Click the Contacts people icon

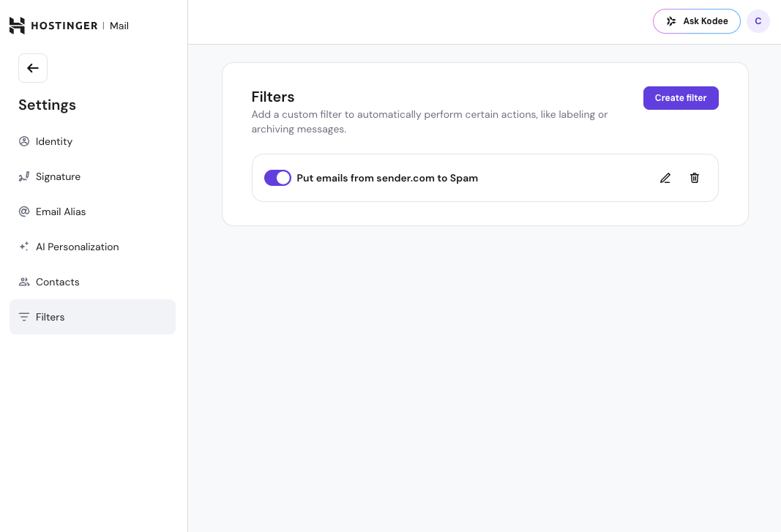pyautogui.click(x=24, y=282)
